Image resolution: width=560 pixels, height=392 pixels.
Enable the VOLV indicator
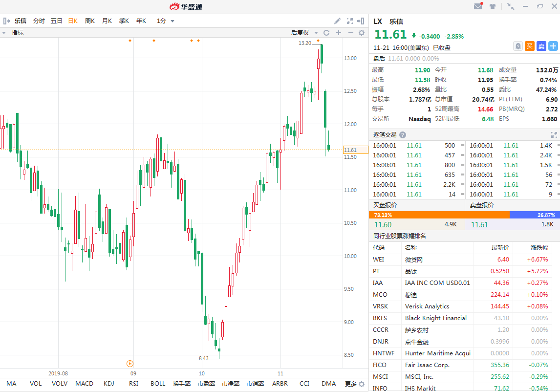[60, 383]
